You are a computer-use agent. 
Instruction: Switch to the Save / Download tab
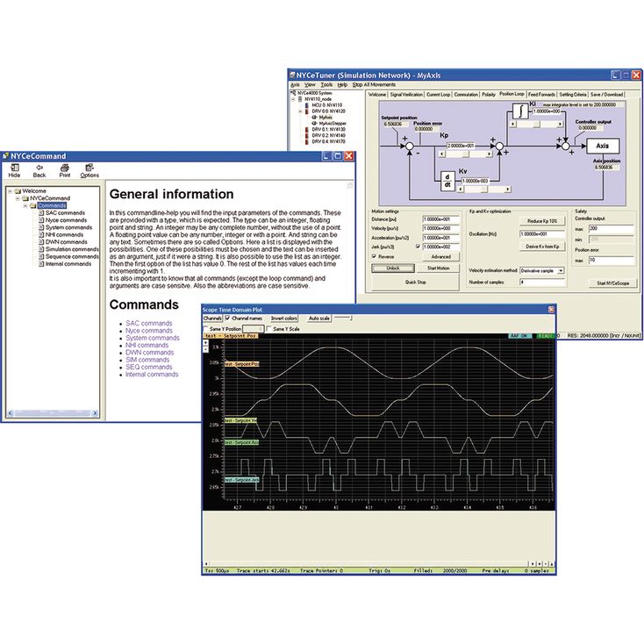pyautogui.click(x=606, y=95)
